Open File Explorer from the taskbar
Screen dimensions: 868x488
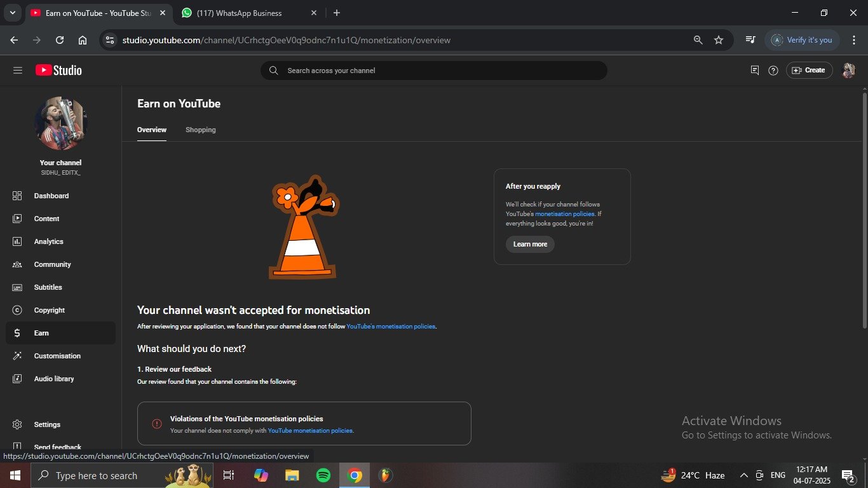pyautogui.click(x=292, y=475)
